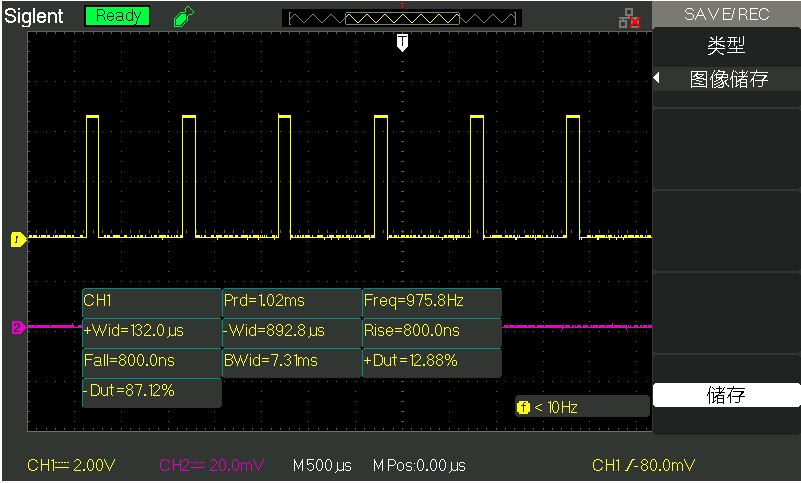The height and width of the screenshot is (483, 801).
Task: Click the waveform memory position overview bar
Action: pyautogui.click(x=402, y=19)
